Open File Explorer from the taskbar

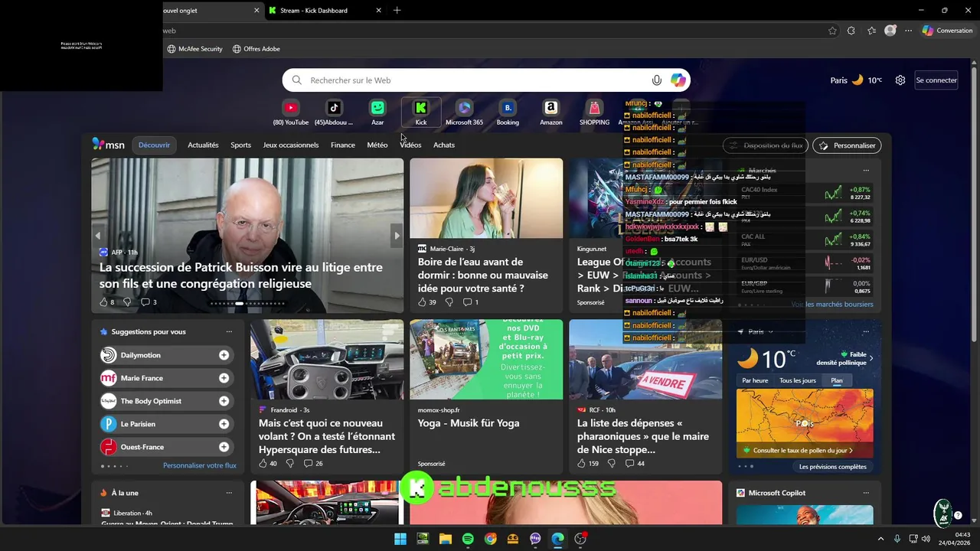pos(446,539)
